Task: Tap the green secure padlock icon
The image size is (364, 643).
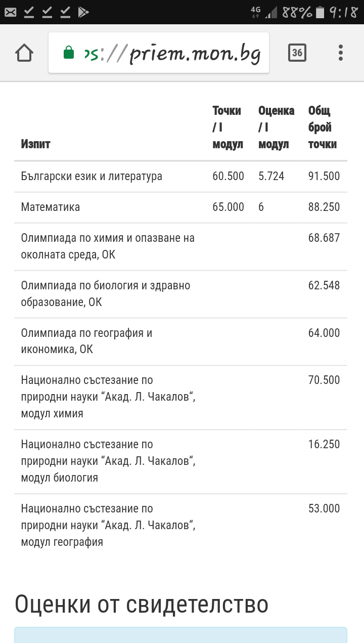Action: tap(69, 53)
